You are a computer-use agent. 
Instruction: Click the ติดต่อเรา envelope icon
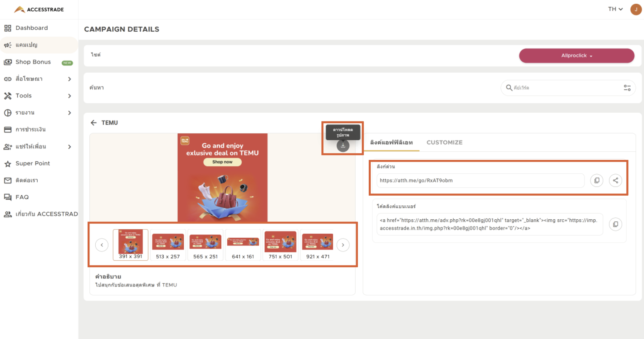click(x=8, y=181)
